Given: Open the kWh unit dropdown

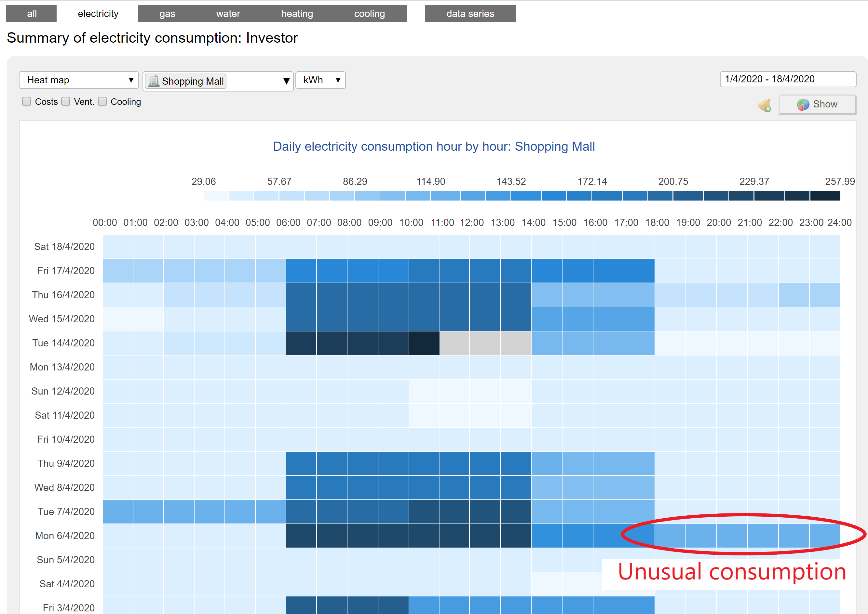Looking at the screenshot, I should 320,80.
